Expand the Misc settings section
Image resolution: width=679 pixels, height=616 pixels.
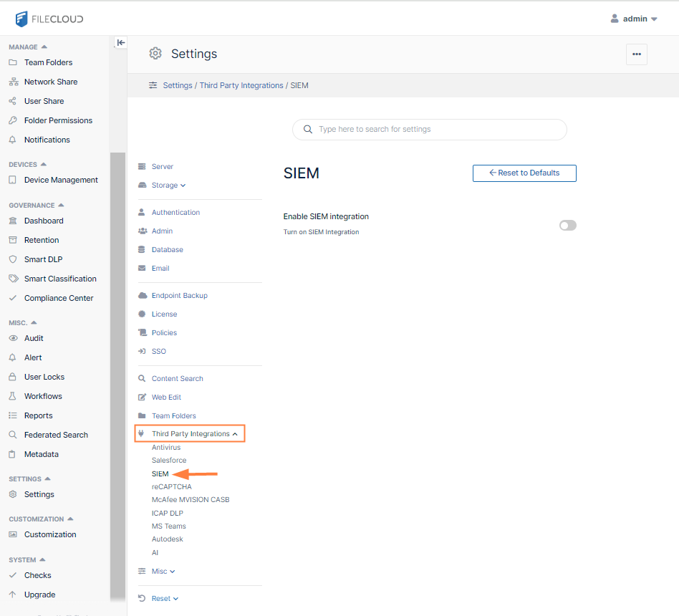(x=163, y=572)
